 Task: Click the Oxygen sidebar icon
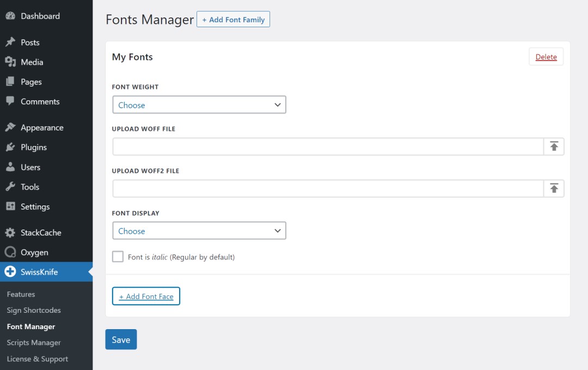(10, 252)
